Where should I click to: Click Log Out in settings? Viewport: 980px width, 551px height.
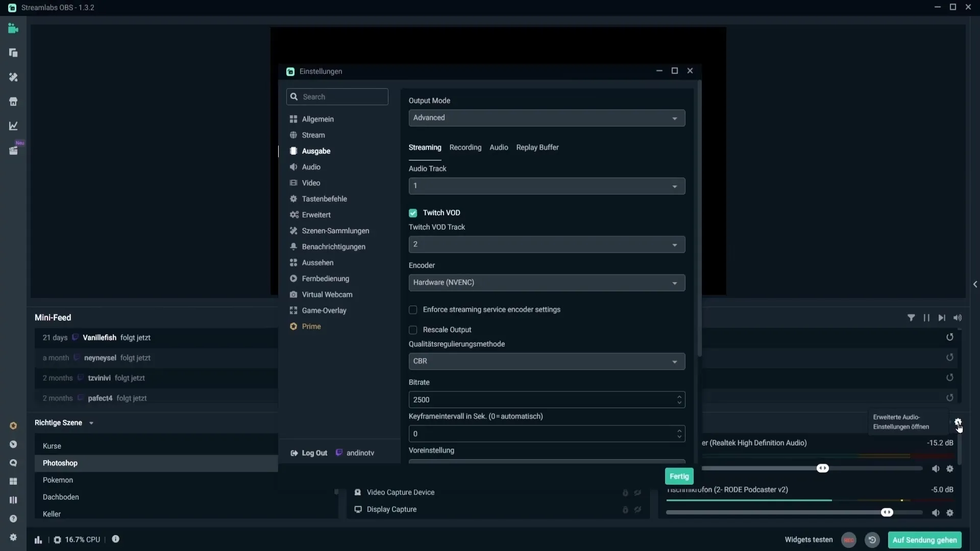tap(309, 453)
